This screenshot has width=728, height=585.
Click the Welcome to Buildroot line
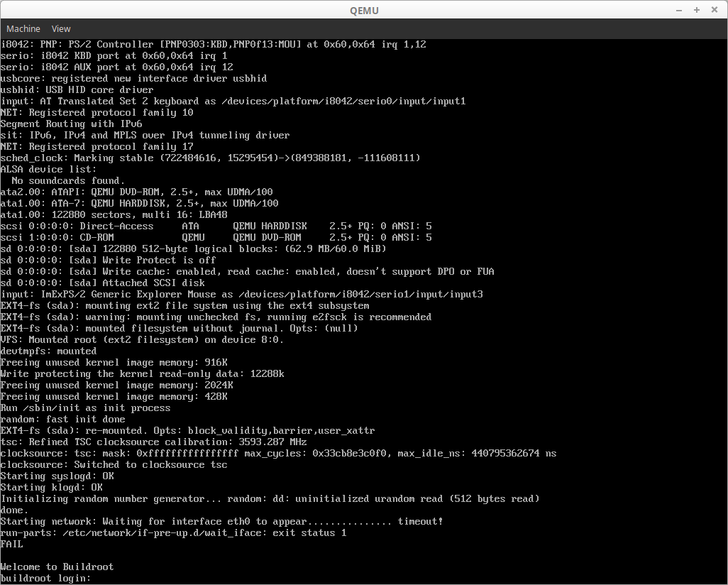tap(57, 567)
